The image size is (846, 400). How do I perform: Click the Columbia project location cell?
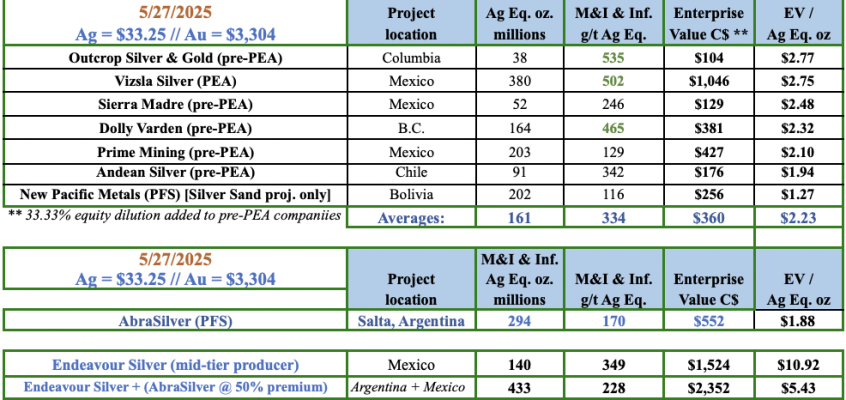point(413,58)
